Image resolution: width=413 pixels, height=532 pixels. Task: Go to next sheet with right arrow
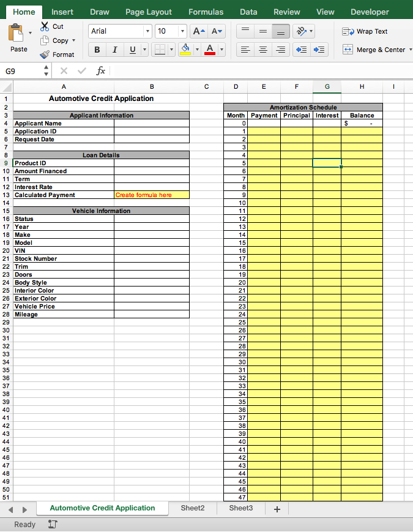(24, 509)
